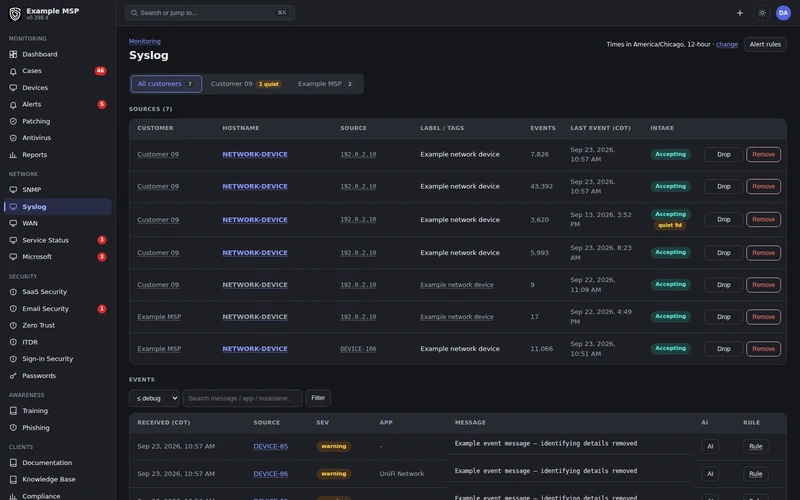
Task: Open Phishing via its sidebar icon
Action: pyautogui.click(x=13, y=428)
